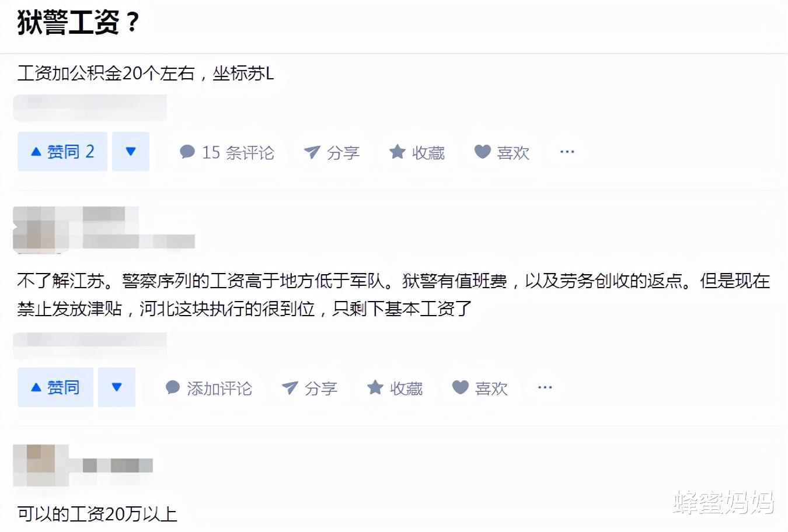Click the 赞同 upvote button on the second answer
The height and width of the screenshot is (532, 788).
[55, 387]
